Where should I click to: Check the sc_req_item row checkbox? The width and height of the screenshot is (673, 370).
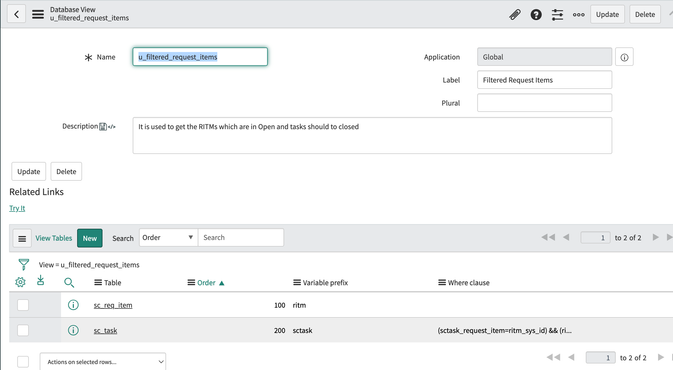coord(23,305)
